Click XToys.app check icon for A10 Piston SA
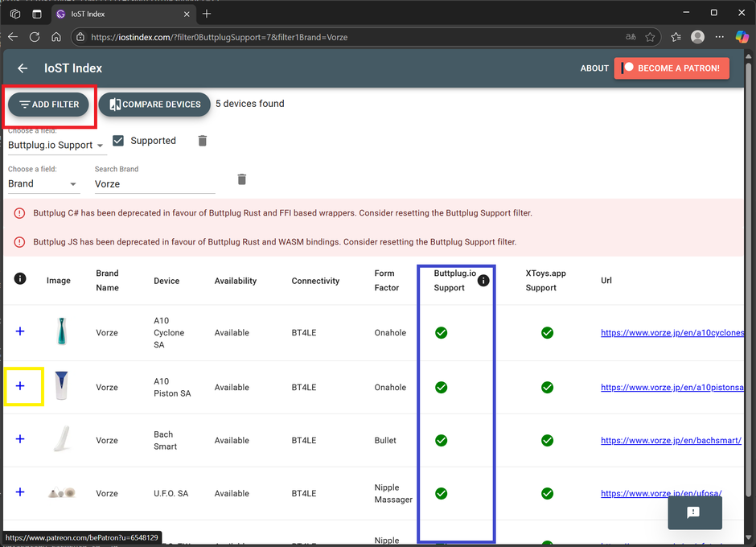The image size is (756, 547). click(x=547, y=388)
